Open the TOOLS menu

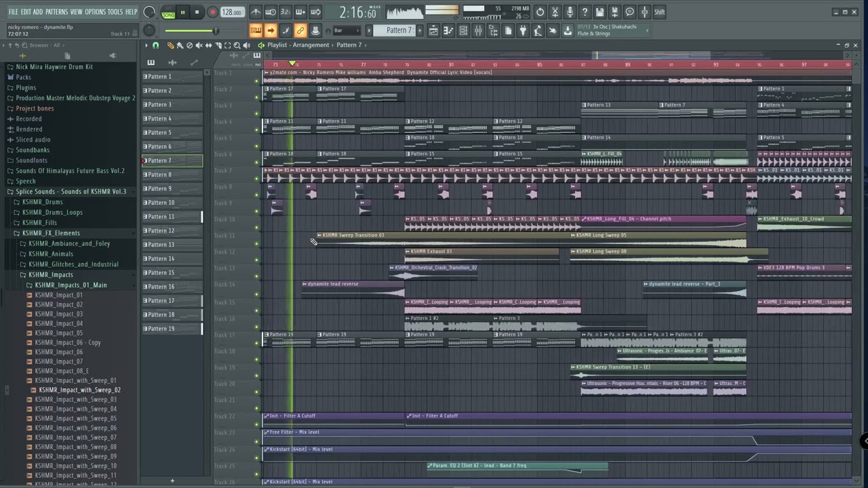pos(115,12)
